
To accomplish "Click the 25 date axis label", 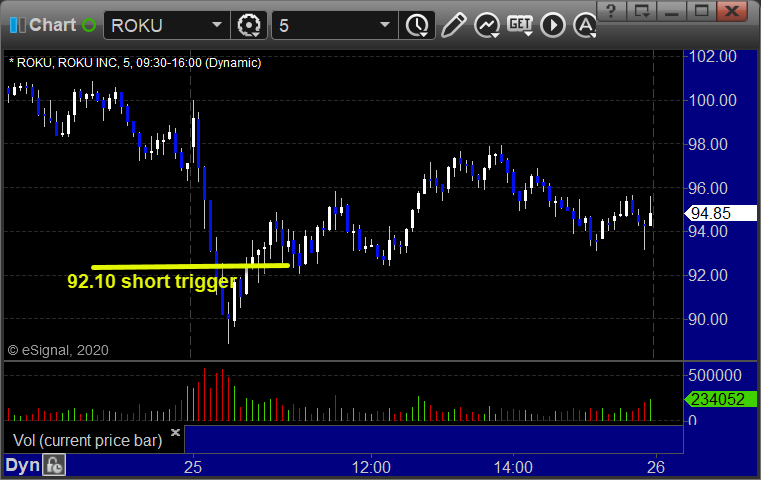I will [193, 467].
